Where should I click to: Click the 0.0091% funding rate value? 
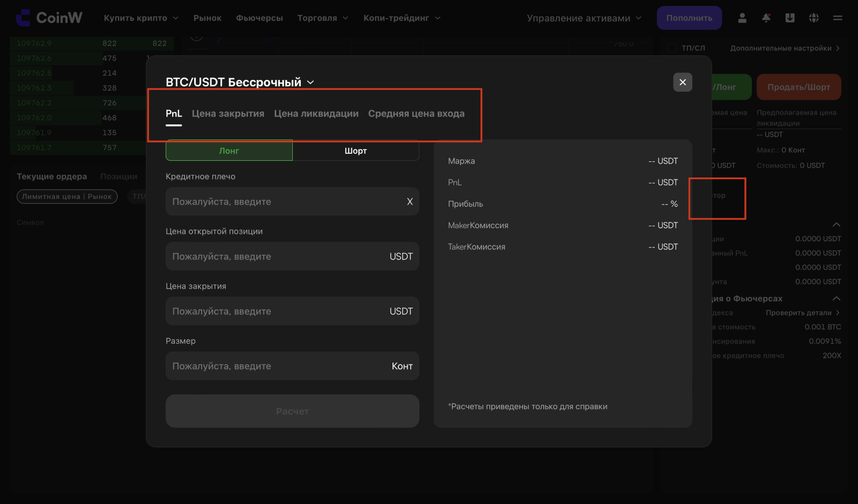pyautogui.click(x=825, y=341)
